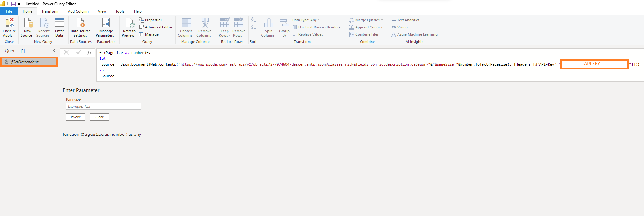Switch to the Transform tab
This screenshot has width=644, height=216.
click(x=50, y=11)
